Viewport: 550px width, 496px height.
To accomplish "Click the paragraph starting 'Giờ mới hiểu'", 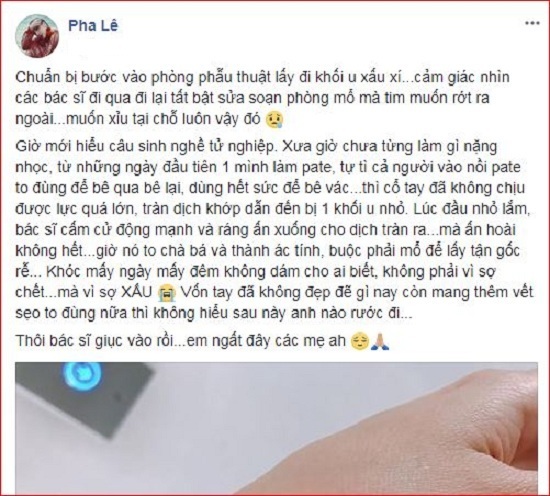I will 274,229.
